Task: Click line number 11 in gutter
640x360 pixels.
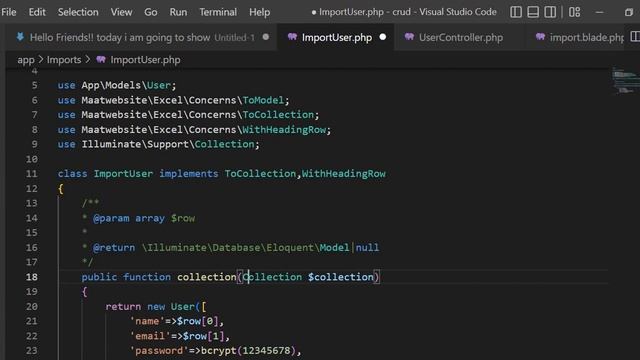Action: [x=31, y=174]
